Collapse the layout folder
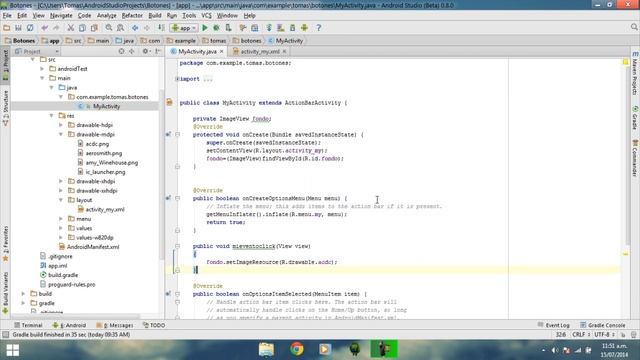640x360 pixels. [x=61, y=200]
